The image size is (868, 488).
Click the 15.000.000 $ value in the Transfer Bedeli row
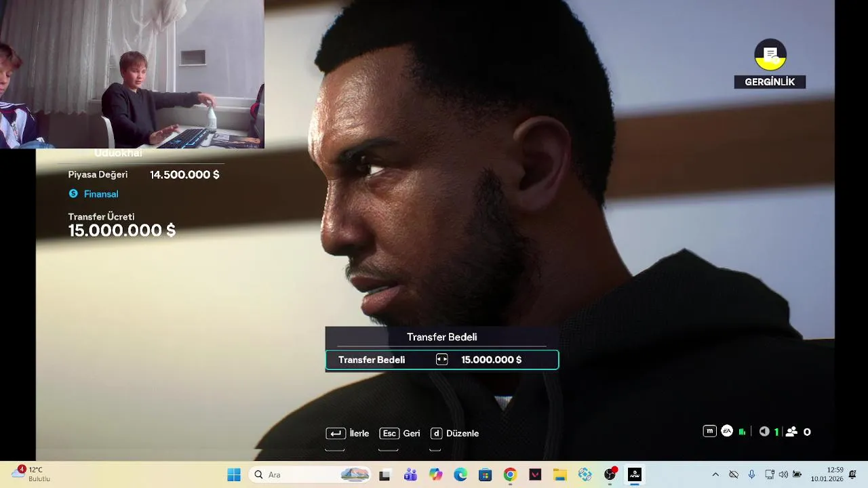pyautogui.click(x=492, y=360)
